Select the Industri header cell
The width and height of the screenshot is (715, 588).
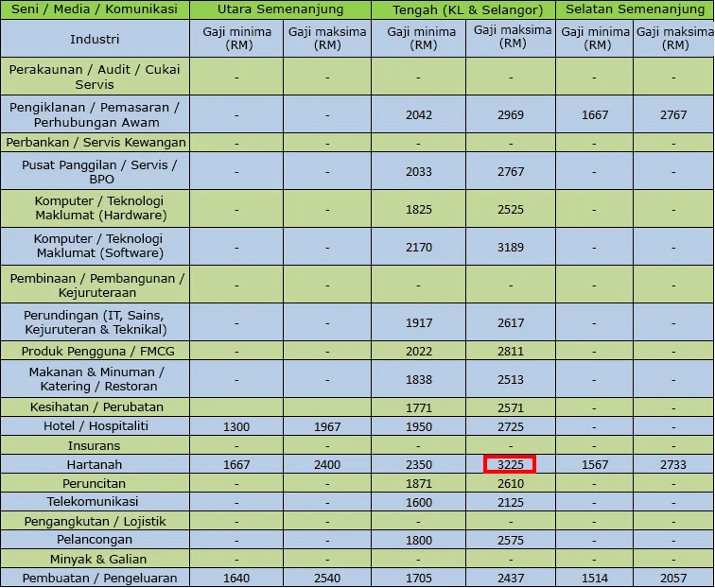click(95, 40)
